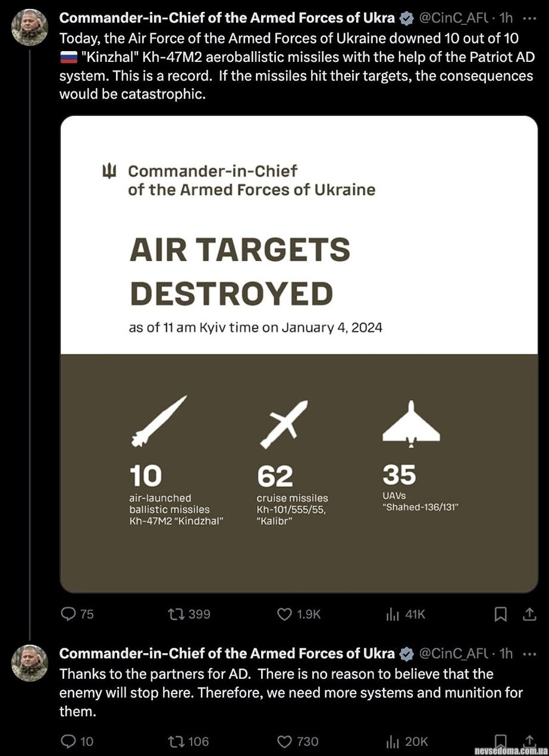
Task: Open more options on the Kinzhal tweet
Action: pyautogui.click(x=529, y=18)
